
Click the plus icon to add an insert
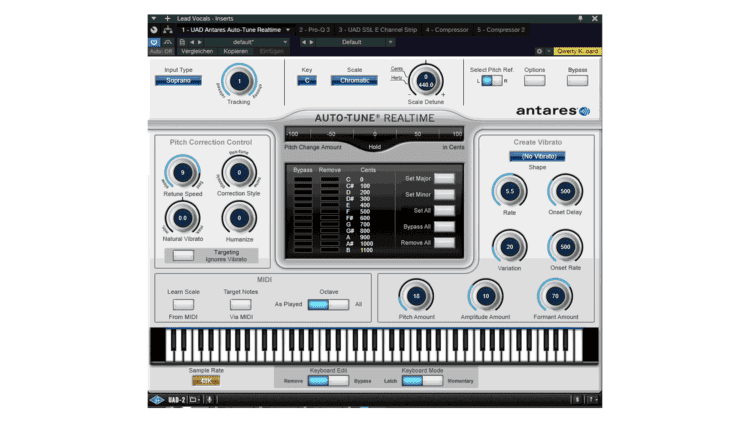tap(167, 18)
